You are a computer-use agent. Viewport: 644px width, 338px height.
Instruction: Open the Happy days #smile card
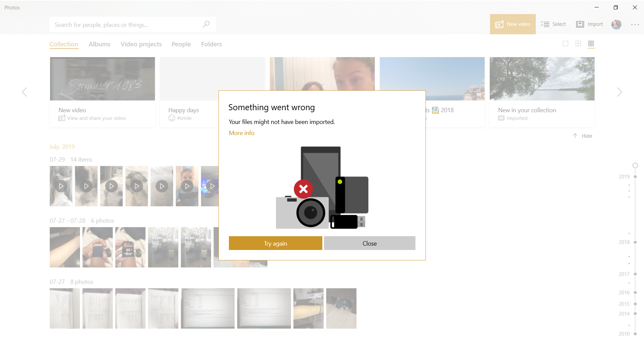point(189,92)
